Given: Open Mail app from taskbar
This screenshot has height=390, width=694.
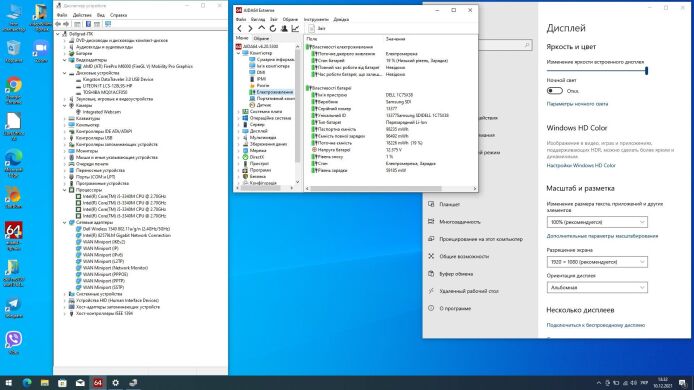Looking at the screenshot, I should 80,382.
